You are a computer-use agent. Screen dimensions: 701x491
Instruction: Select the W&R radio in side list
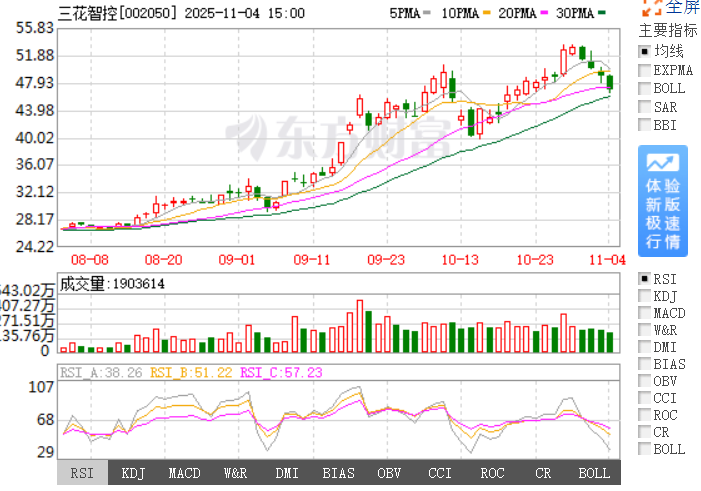[x=644, y=330]
